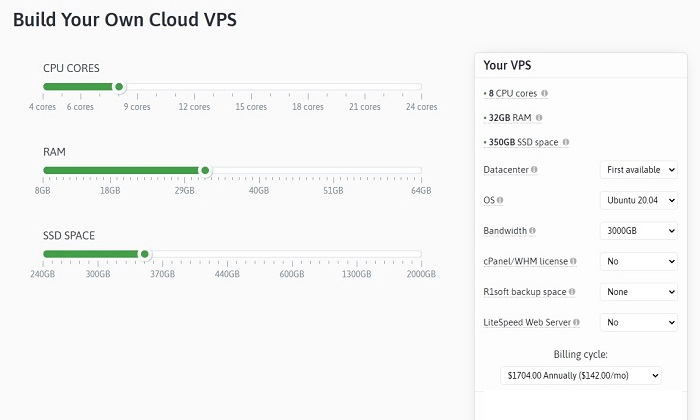Click the Bandwidth info icon

532,231
